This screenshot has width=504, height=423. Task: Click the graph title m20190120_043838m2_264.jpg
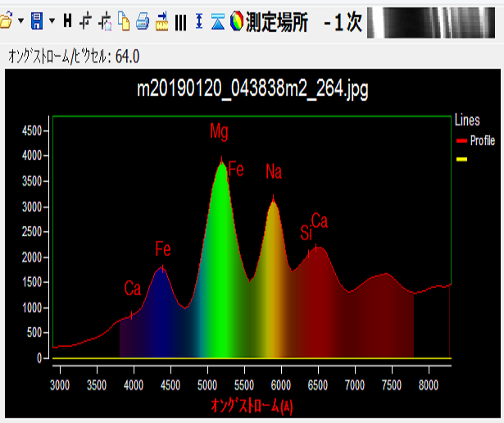tap(252, 90)
